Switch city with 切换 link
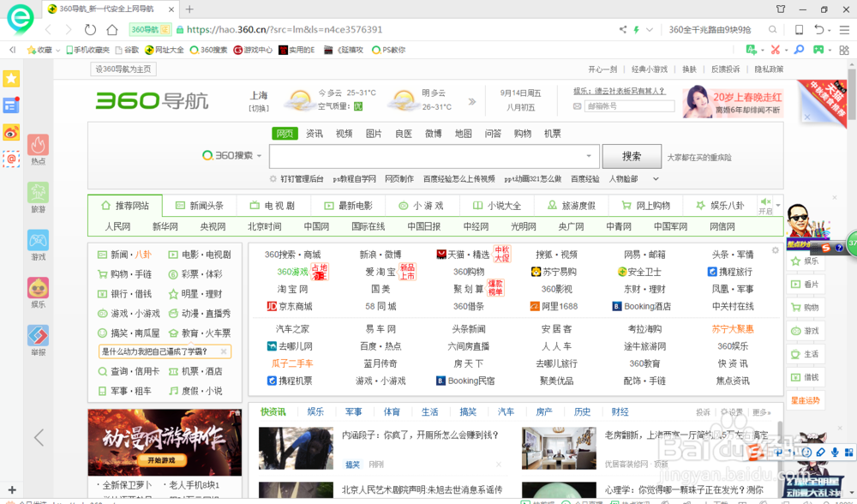The image size is (857, 504). pyautogui.click(x=259, y=108)
